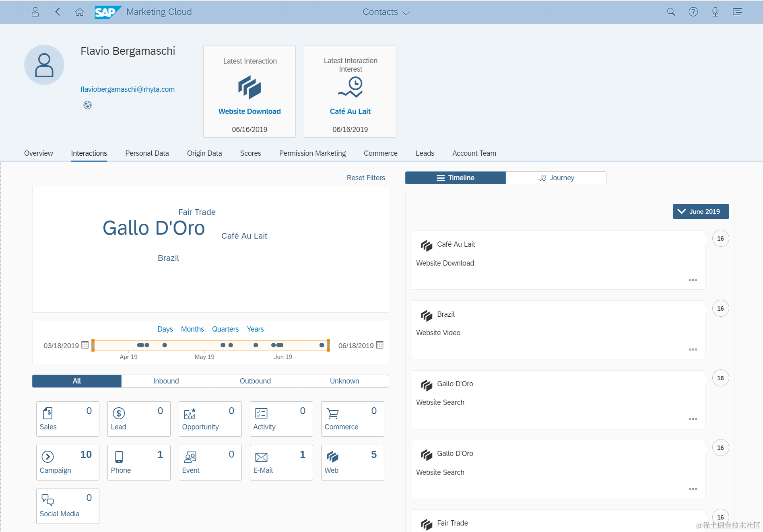Screen dimensions: 763x532
Task: Select the Interactions tab
Action: tap(89, 153)
